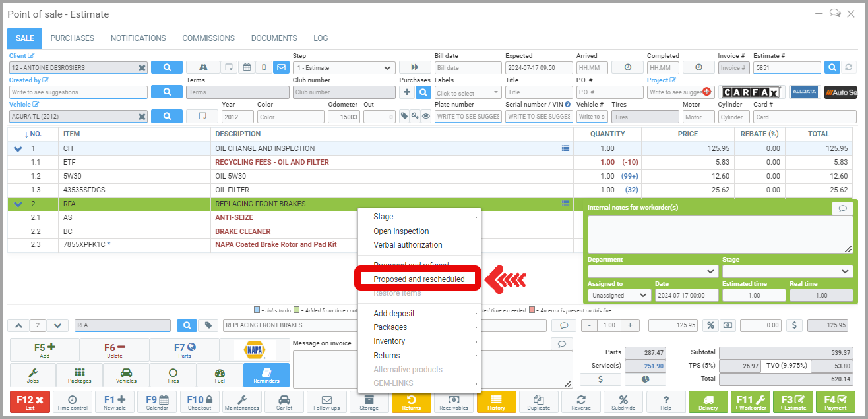Click the Fuel gauge button
The image size is (868, 419).
(220, 376)
